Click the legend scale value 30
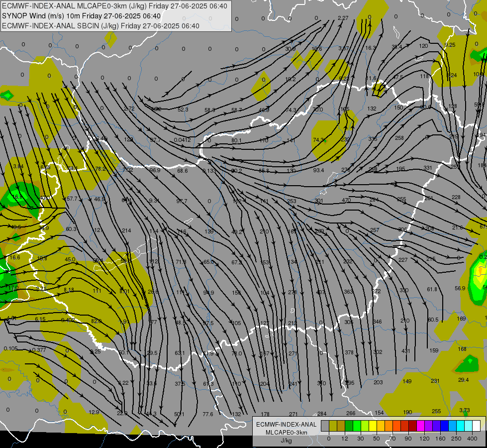Screen dimensions: 487x448 (x=360, y=439)
